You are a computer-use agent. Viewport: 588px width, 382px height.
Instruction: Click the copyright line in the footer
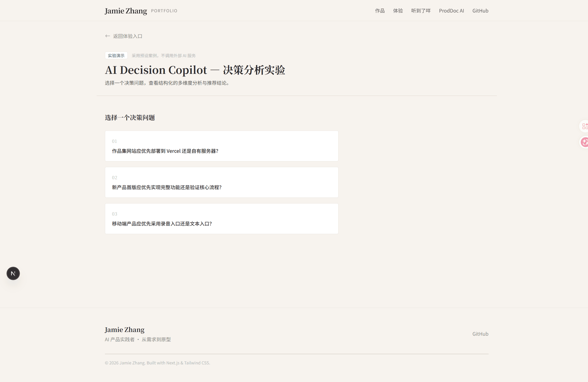click(157, 363)
